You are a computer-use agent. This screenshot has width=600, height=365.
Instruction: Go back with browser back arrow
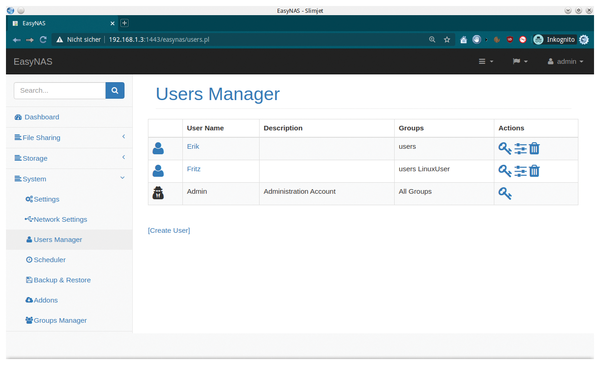(x=16, y=40)
